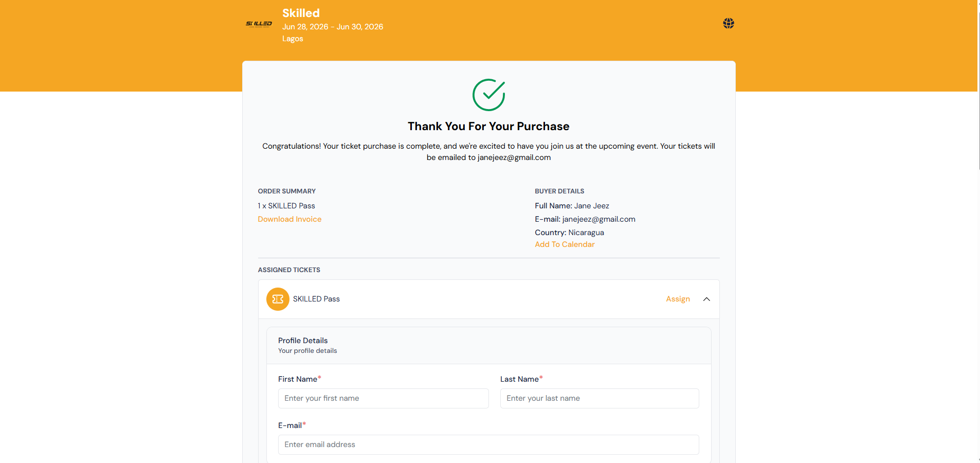Click the SKILLED Pass ticket row label
The height and width of the screenshot is (463, 980).
click(x=316, y=299)
